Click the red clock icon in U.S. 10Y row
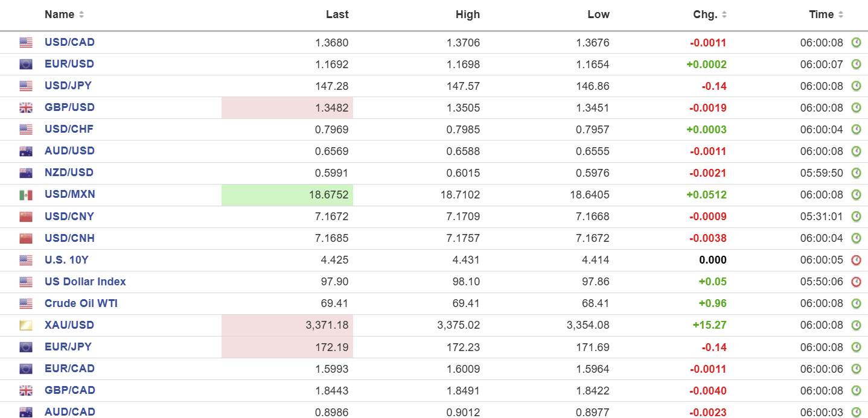 tap(856, 260)
